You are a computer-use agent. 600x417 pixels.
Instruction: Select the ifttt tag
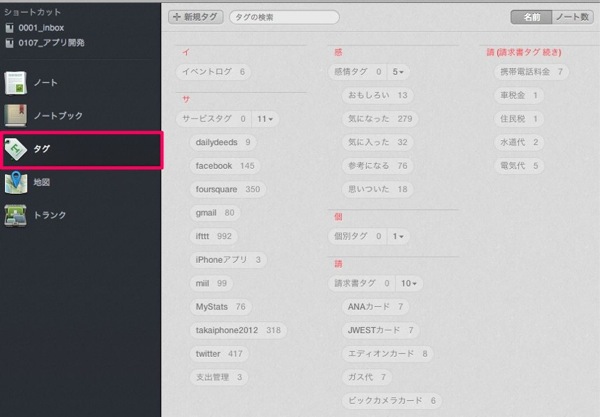214,236
